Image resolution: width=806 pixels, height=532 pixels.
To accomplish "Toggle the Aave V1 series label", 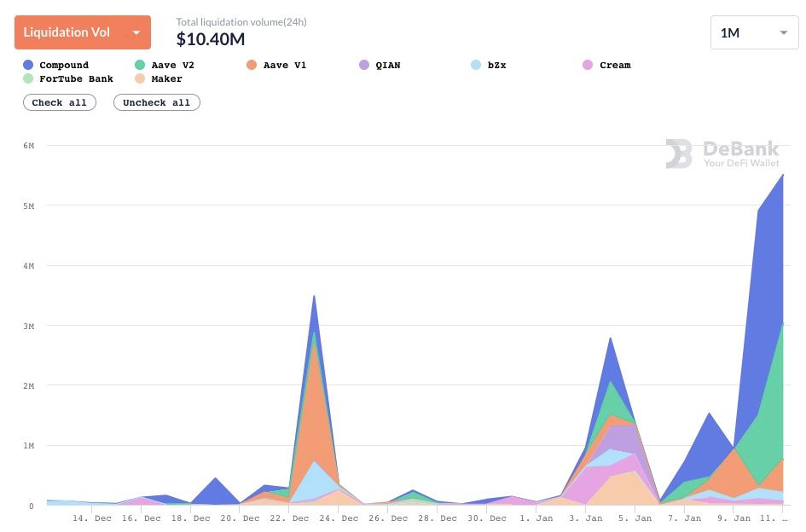I will click(x=285, y=66).
